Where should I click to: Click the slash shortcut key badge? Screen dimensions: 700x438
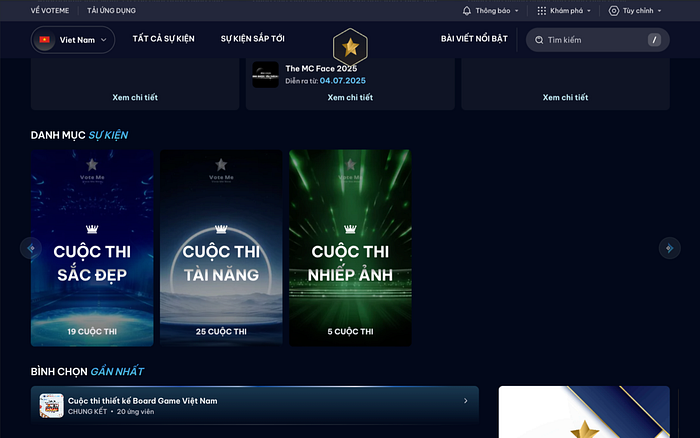[x=654, y=40]
